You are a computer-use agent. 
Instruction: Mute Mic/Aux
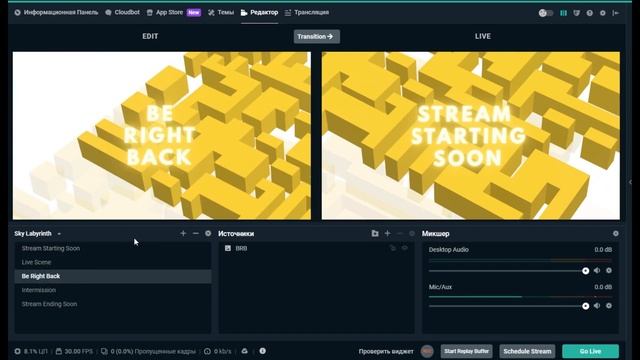(597, 305)
